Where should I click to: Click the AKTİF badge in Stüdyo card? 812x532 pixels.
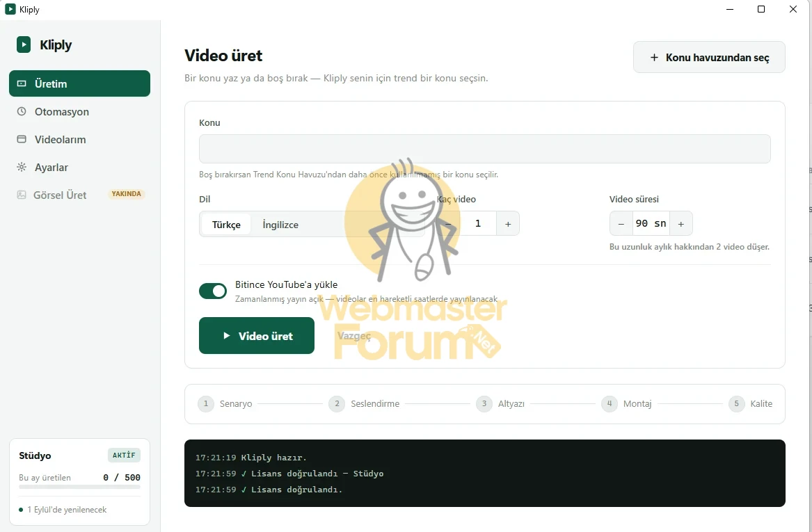pos(124,455)
